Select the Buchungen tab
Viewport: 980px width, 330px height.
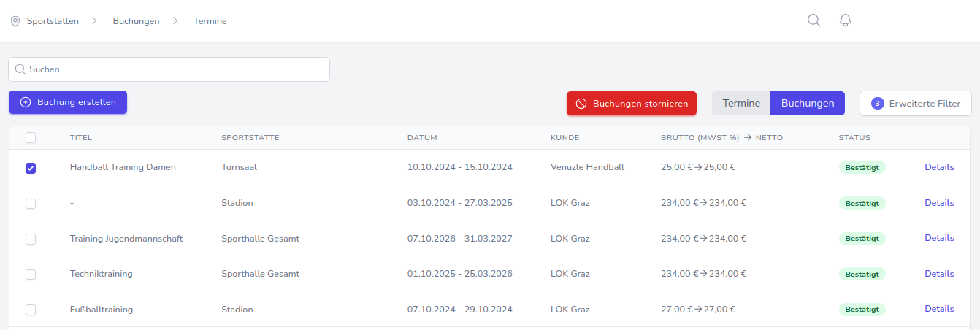807,104
